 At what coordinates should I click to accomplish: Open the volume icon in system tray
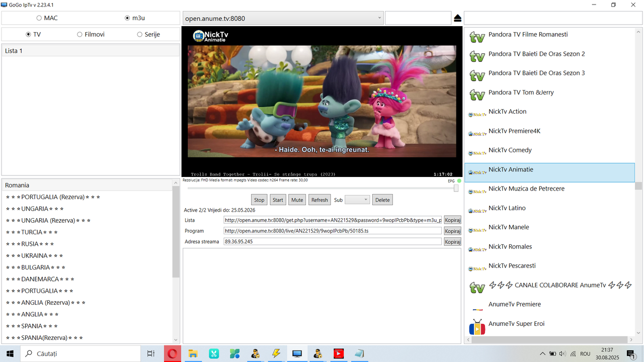562,353
